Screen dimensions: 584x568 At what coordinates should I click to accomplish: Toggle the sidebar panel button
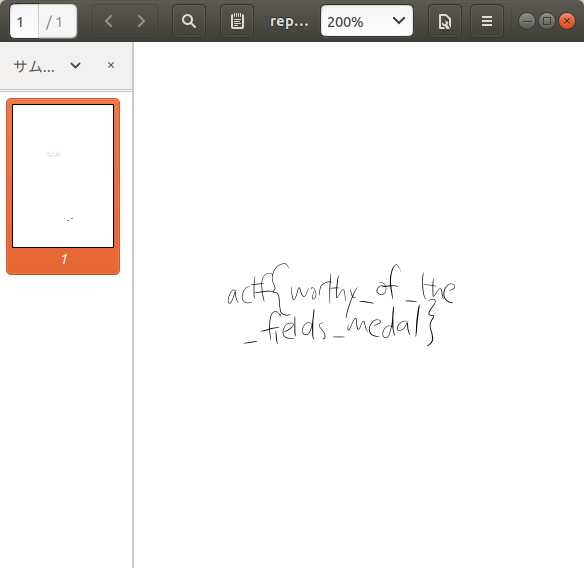(237, 21)
